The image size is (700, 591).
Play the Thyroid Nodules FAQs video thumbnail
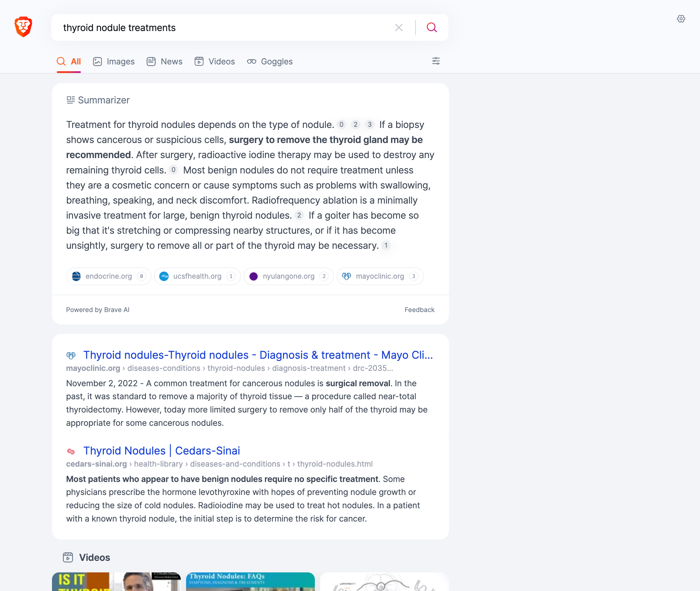[x=250, y=582]
